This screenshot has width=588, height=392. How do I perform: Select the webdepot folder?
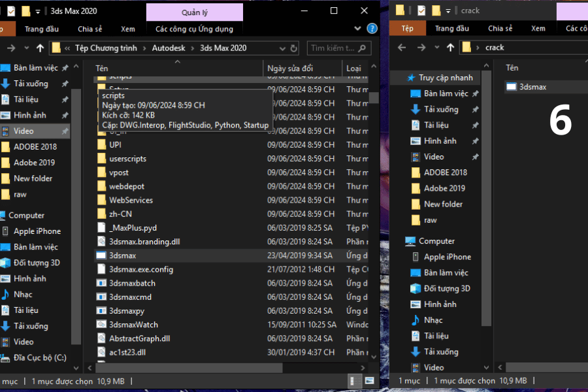pos(127,186)
